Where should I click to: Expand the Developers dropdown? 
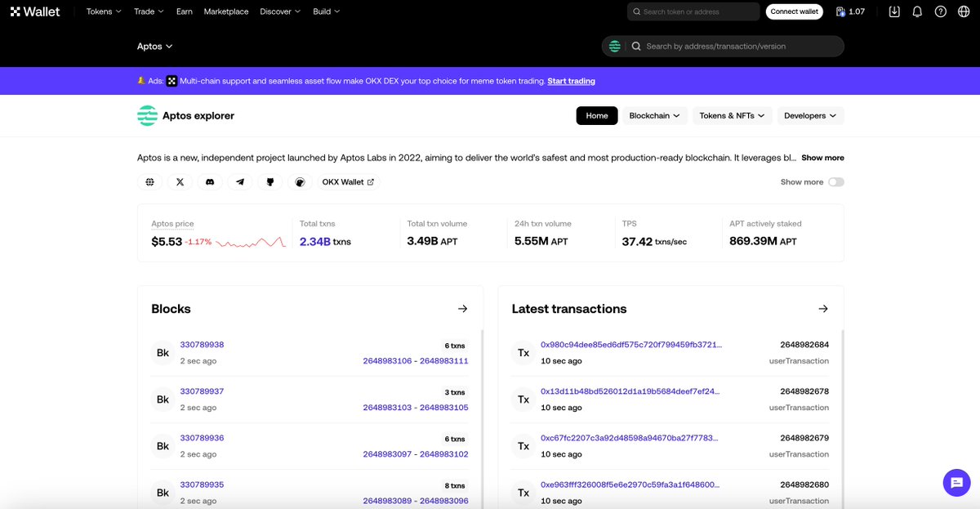(x=810, y=116)
